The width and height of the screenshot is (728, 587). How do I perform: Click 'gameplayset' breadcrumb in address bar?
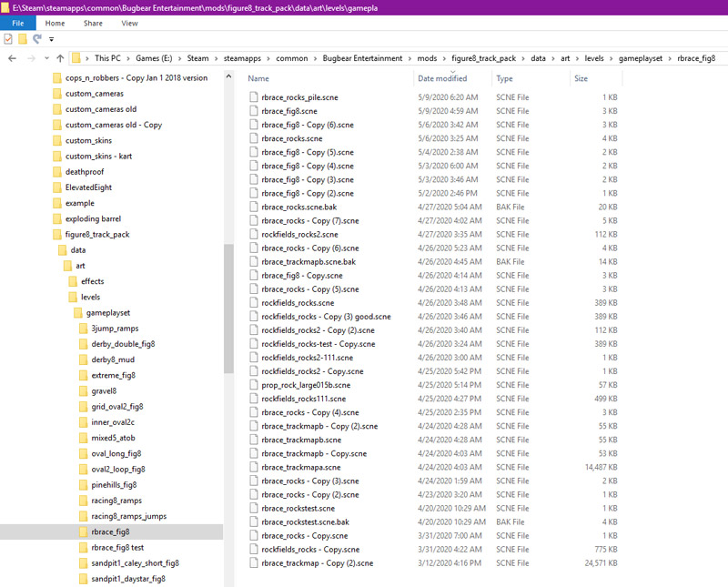click(641, 58)
